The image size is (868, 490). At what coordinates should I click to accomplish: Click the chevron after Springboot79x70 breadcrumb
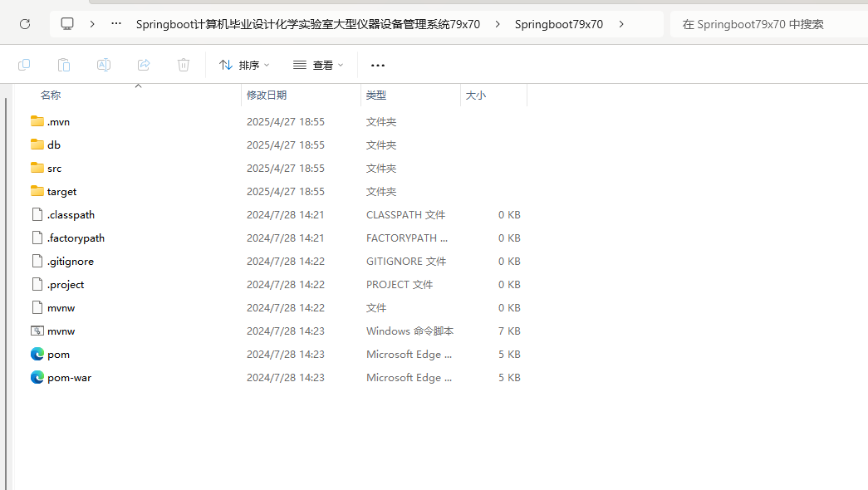(621, 24)
